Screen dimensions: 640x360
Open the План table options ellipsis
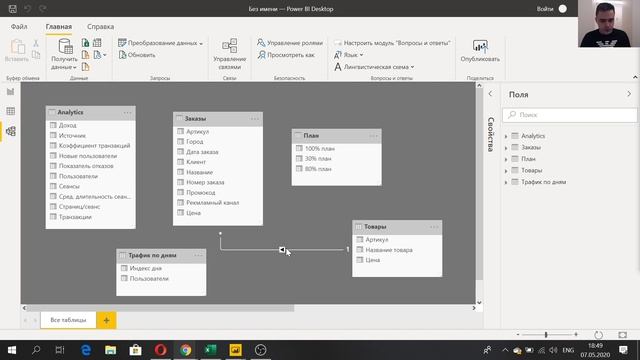pos(373,136)
